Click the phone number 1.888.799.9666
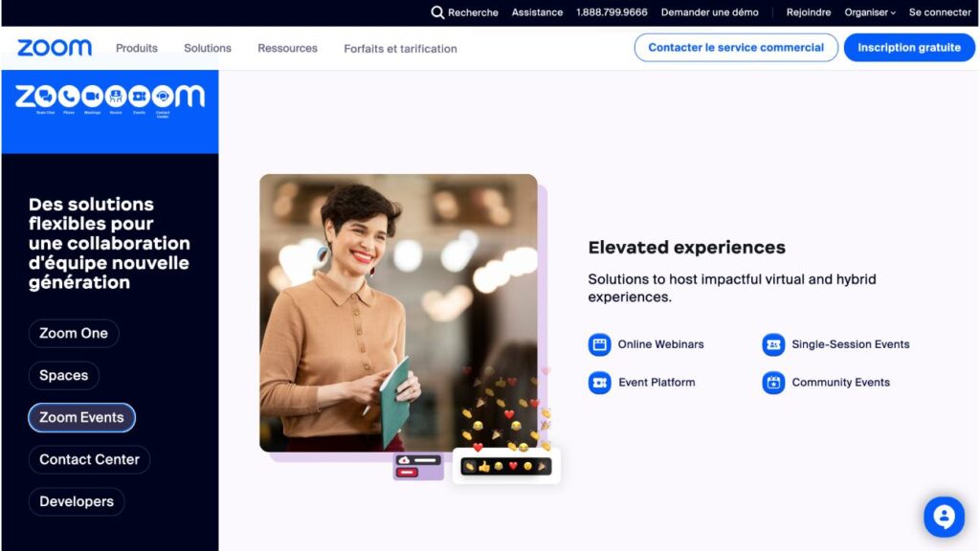The width and height of the screenshot is (980, 551). tap(612, 12)
